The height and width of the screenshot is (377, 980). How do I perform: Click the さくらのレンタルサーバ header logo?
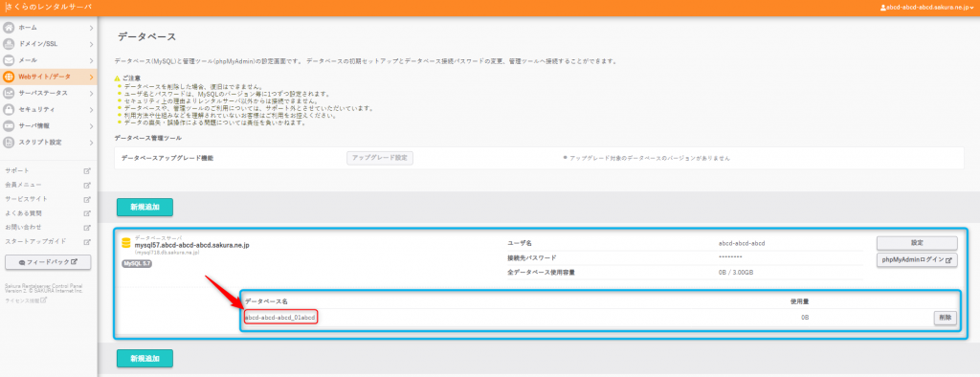(48, 8)
